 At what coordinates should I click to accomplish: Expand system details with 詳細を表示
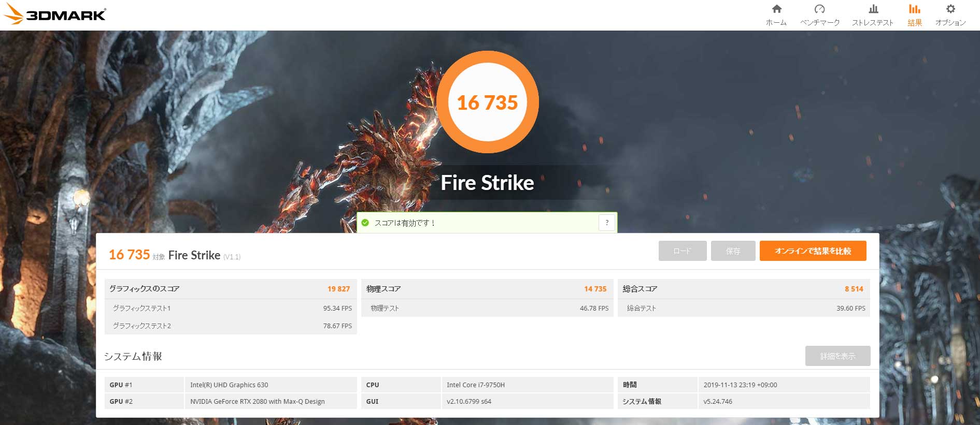[837, 356]
